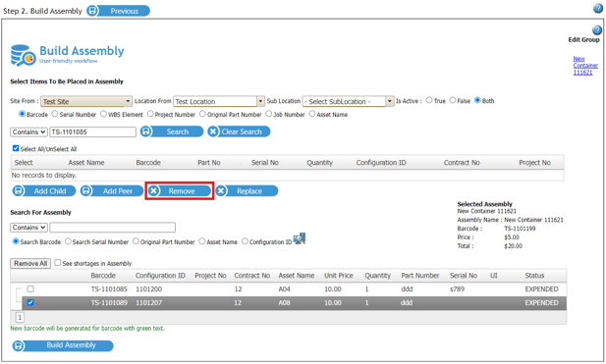Screen dimensions: 606x364
Task: Click the Configuration ID header in items grid
Action: [x=381, y=163]
